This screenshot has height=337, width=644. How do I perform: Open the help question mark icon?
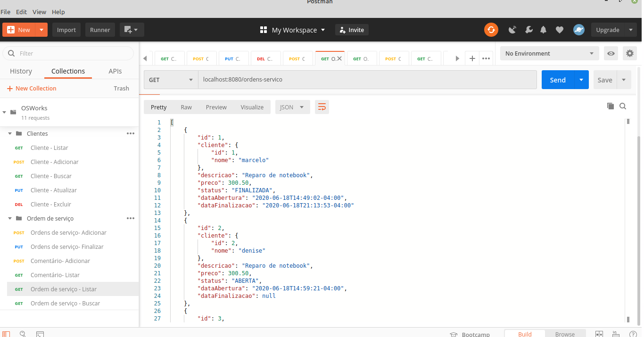(x=633, y=334)
